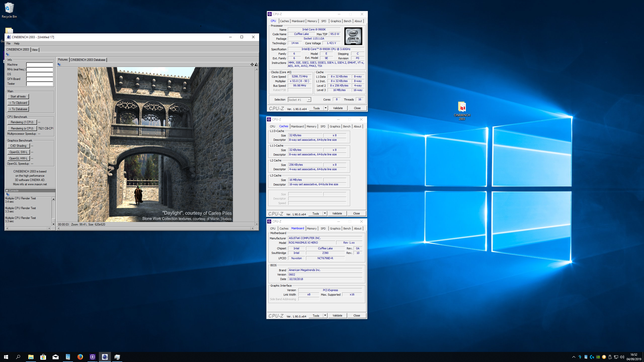Open File Explorer from the taskbar
This screenshot has height=362, width=644.
pos(31,357)
